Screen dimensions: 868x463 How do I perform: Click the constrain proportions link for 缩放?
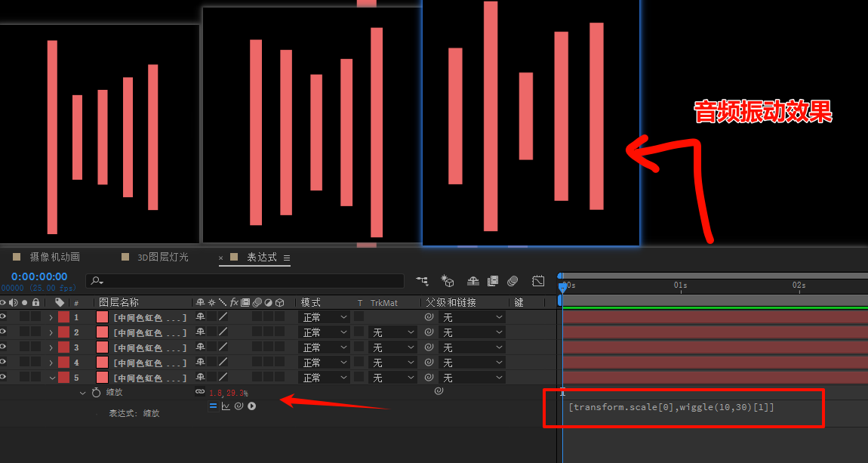tap(200, 392)
